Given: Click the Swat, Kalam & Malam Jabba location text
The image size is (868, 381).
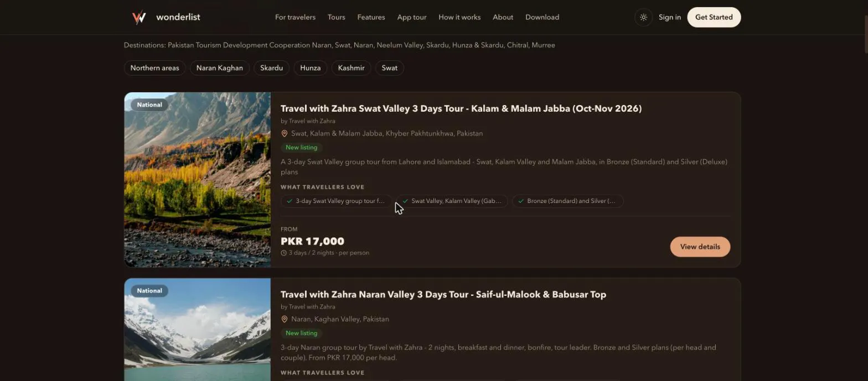Looking at the screenshot, I should 387,133.
